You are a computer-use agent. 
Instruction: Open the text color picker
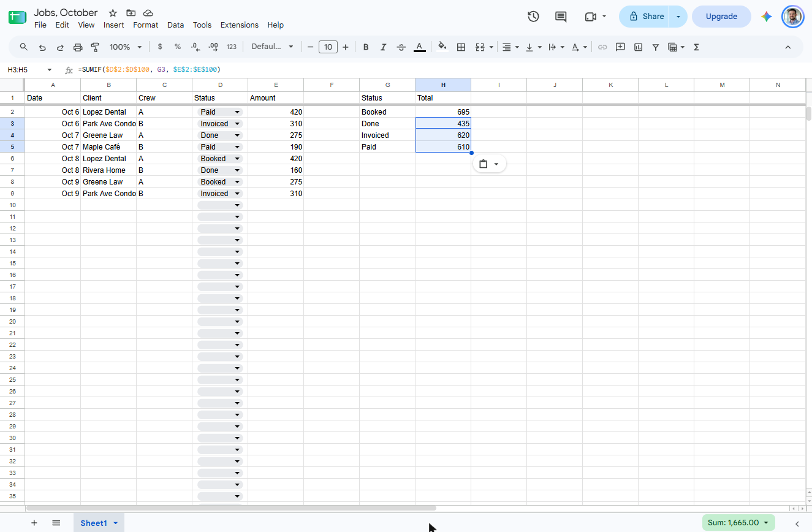(x=419, y=47)
